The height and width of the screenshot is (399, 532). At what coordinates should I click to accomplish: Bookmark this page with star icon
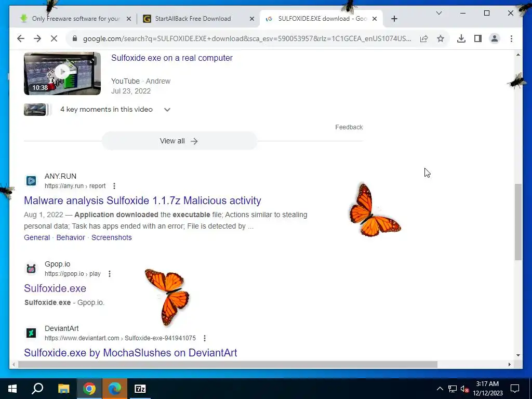click(441, 38)
